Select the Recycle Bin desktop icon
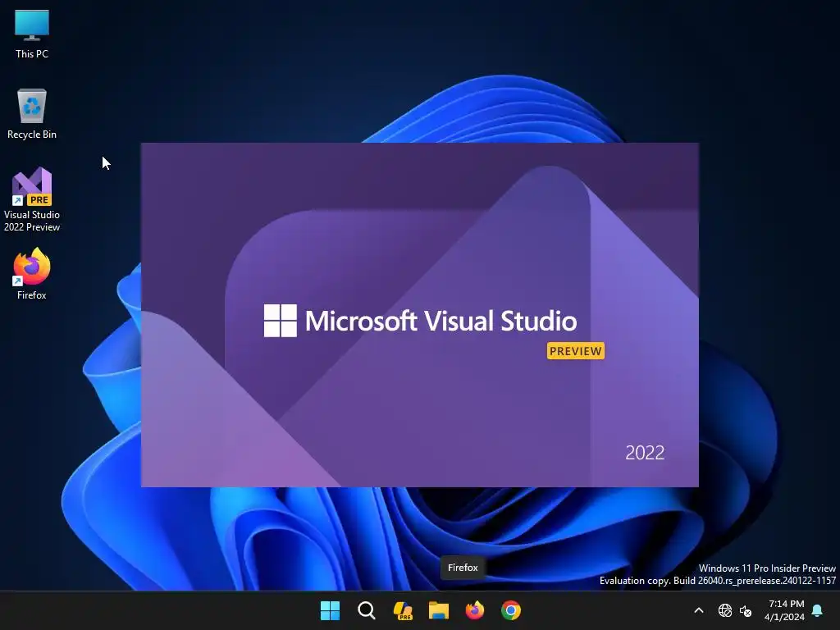 [x=32, y=114]
